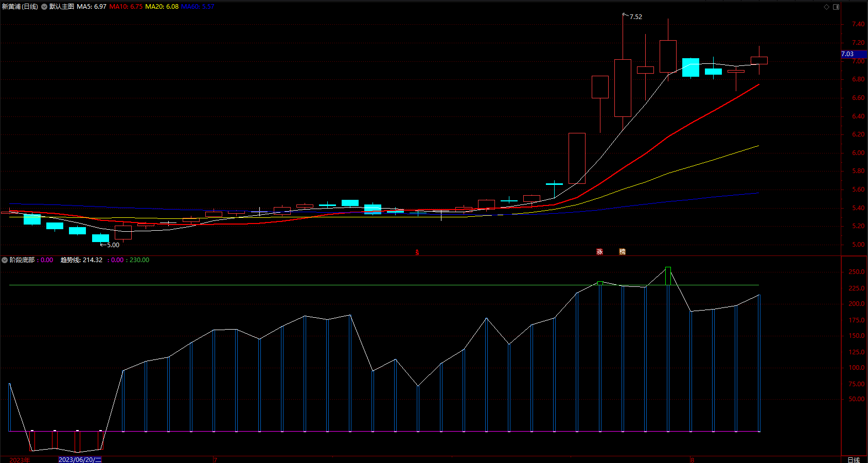This screenshot has width=868, height=463.
Task: Toggle the side panel layout icon
Action: 836,7
